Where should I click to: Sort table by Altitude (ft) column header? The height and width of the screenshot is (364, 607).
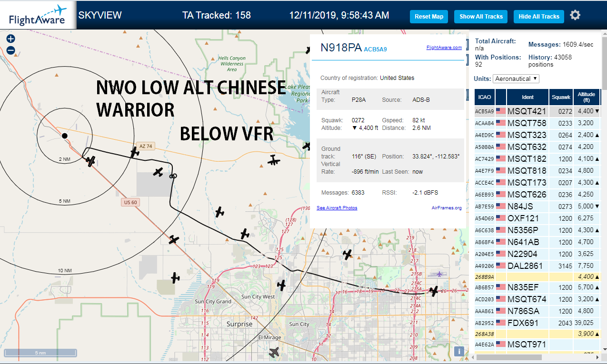587,97
